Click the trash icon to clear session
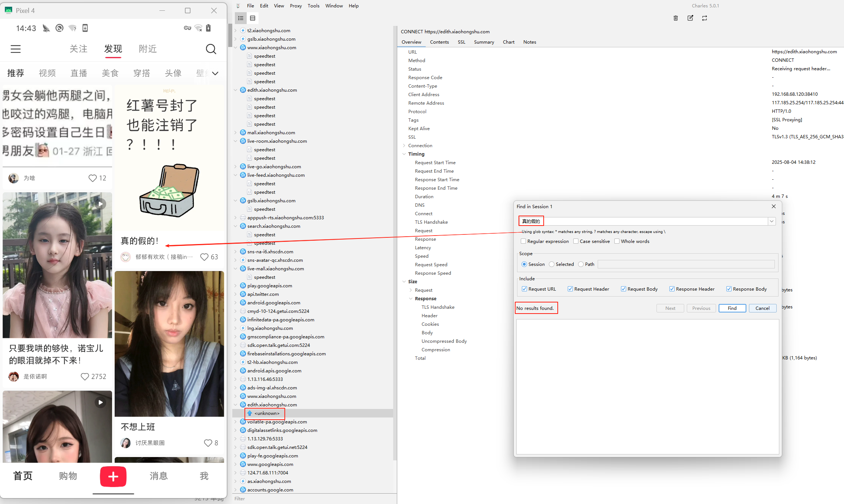Screen dimensions: 844x504 pyautogui.click(x=676, y=18)
